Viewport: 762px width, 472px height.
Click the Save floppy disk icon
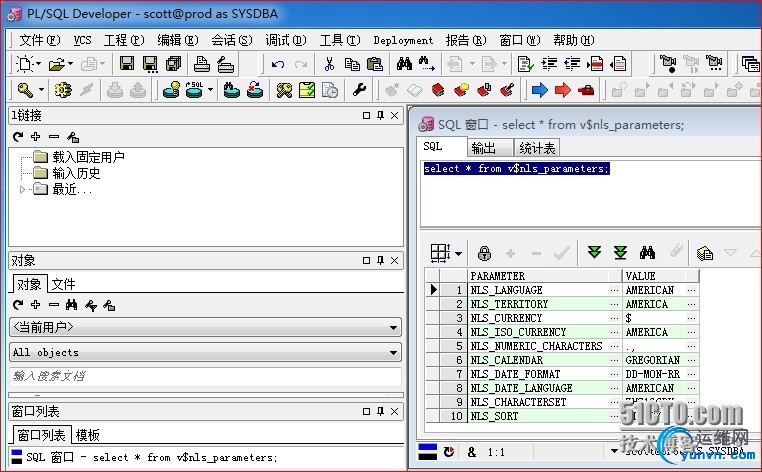[x=127, y=64]
